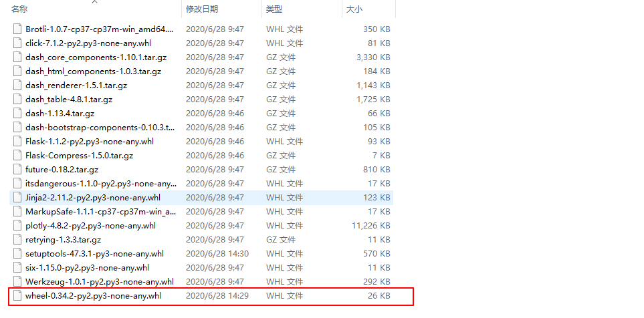This screenshot has height=318, width=644.
Task: Select wheel-0.34.2-py2.py3-none-any.whl file name
Action: (93, 295)
